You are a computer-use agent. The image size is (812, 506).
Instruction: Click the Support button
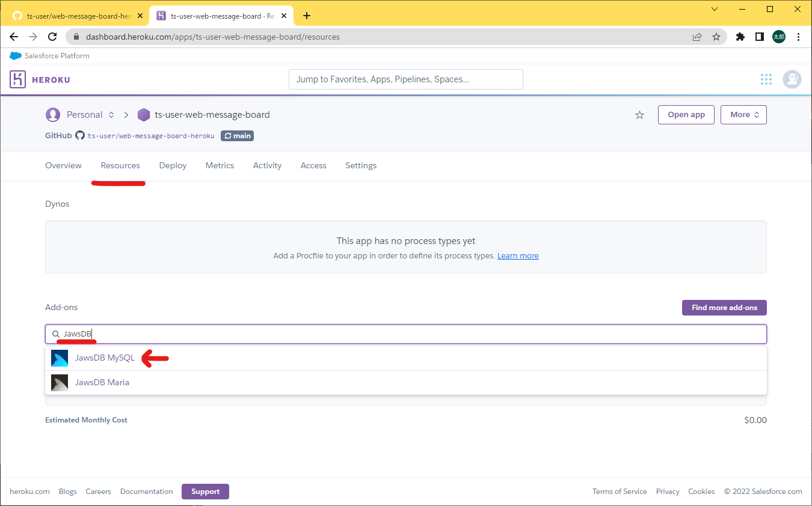[205, 492]
